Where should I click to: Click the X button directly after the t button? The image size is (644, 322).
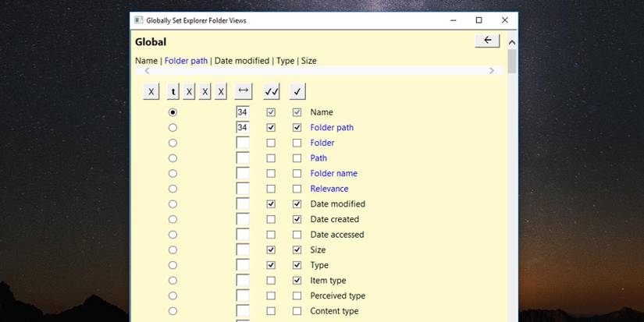tap(189, 91)
